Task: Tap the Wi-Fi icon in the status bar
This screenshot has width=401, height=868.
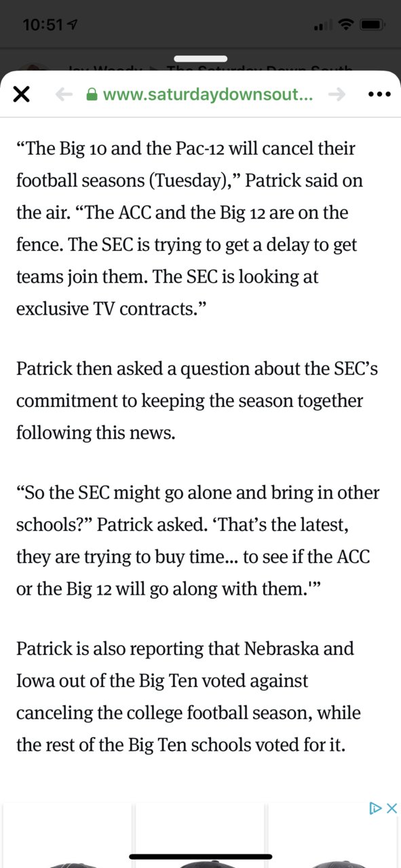Action: tap(347, 25)
